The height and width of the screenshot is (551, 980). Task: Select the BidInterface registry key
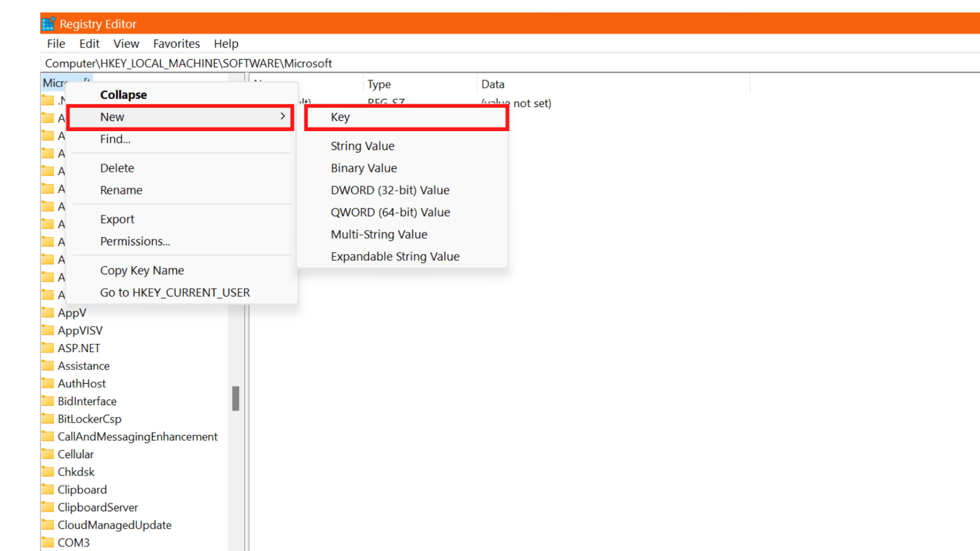point(87,401)
